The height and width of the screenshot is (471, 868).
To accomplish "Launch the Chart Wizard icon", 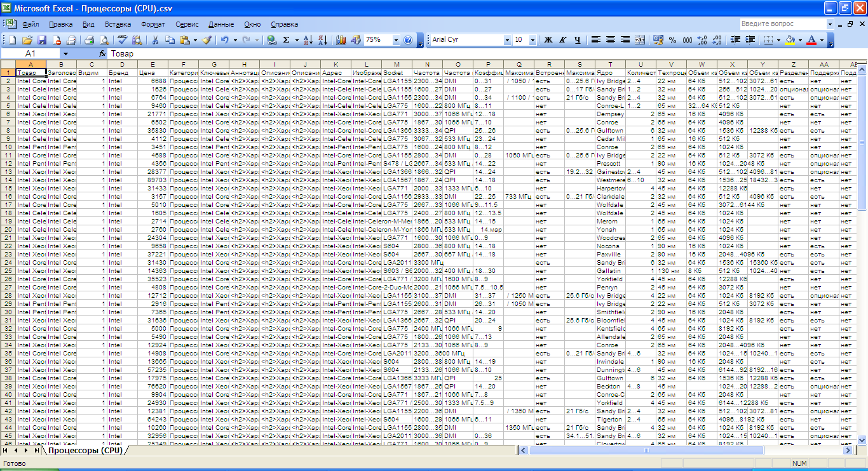I will coord(341,39).
